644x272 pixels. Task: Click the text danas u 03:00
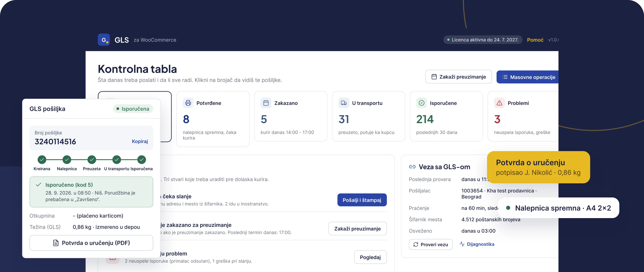pos(478,231)
